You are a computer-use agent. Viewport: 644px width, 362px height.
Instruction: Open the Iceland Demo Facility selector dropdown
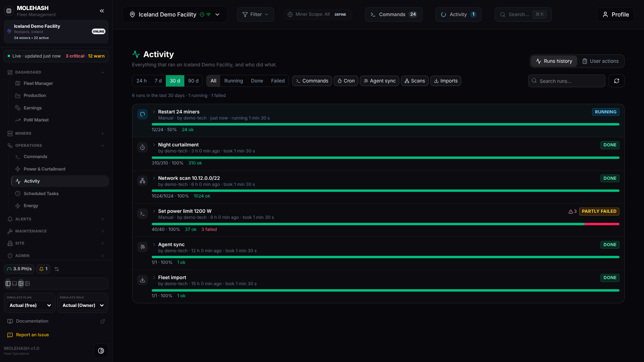click(x=175, y=14)
